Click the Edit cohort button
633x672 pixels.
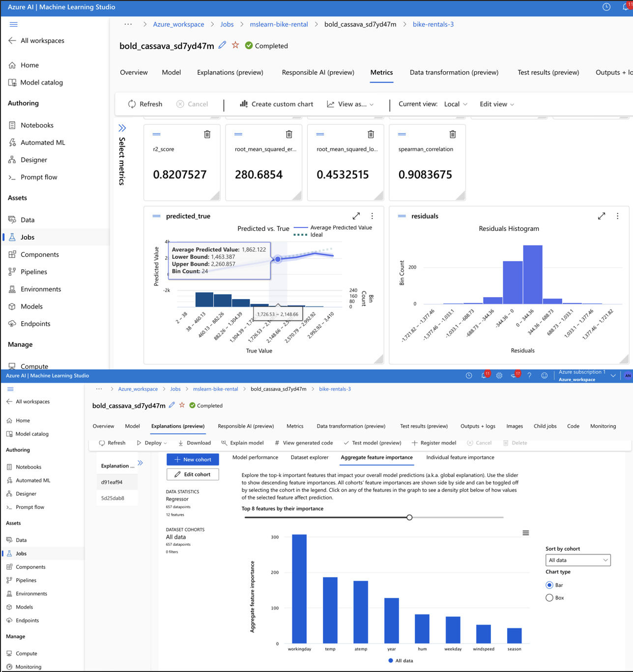point(193,474)
